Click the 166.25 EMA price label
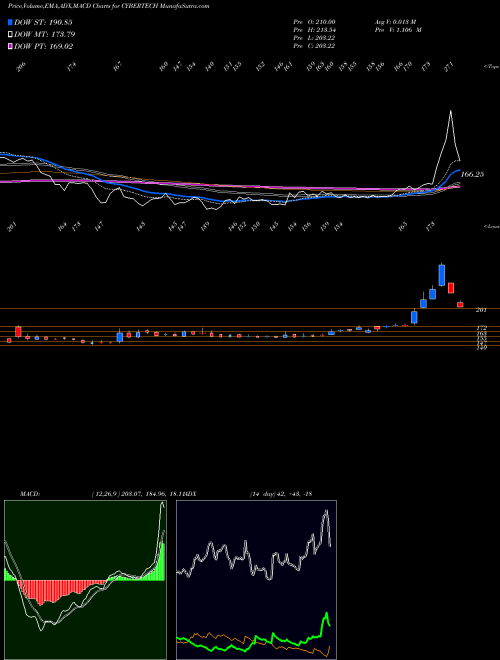Image resolution: width=500 pixels, height=660 pixels. (x=472, y=174)
